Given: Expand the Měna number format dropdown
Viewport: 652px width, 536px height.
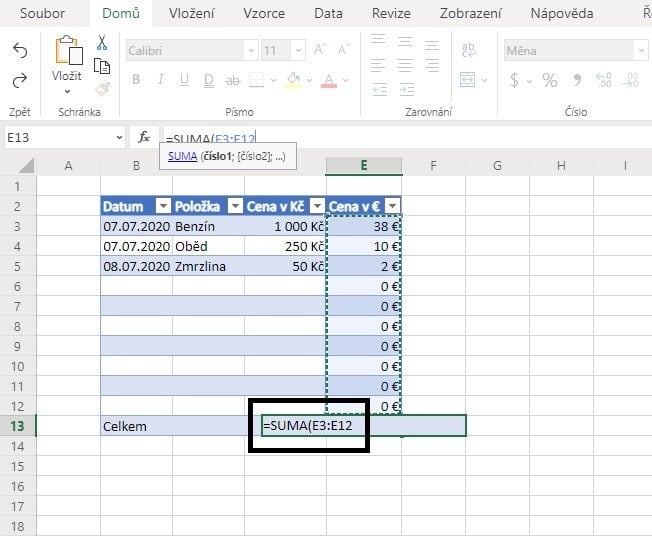Looking at the screenshot, I should [642, 51].
